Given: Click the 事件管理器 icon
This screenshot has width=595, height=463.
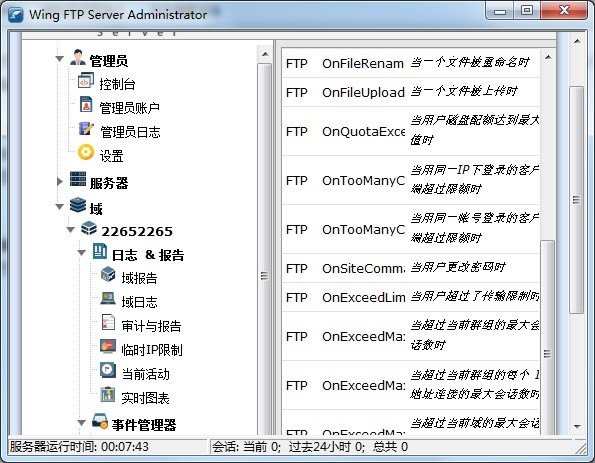Looking at the screenshot, I should (x=100, y=421).
